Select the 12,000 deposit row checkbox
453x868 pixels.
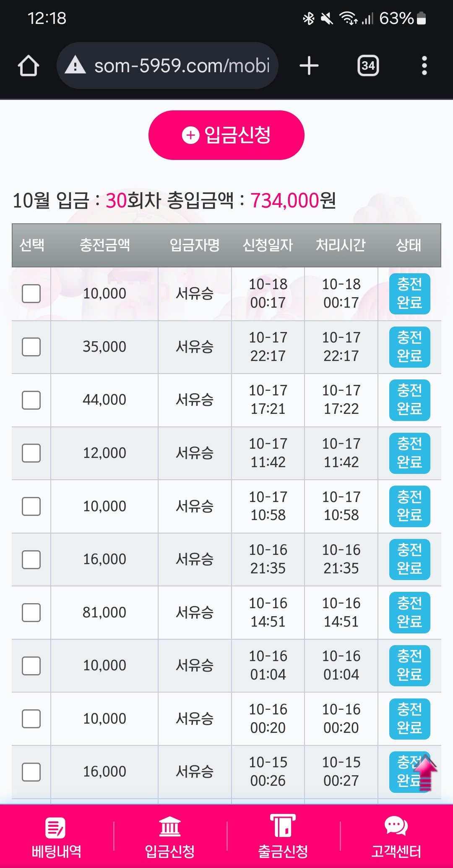pyautogui.click(x=31, y=453)
